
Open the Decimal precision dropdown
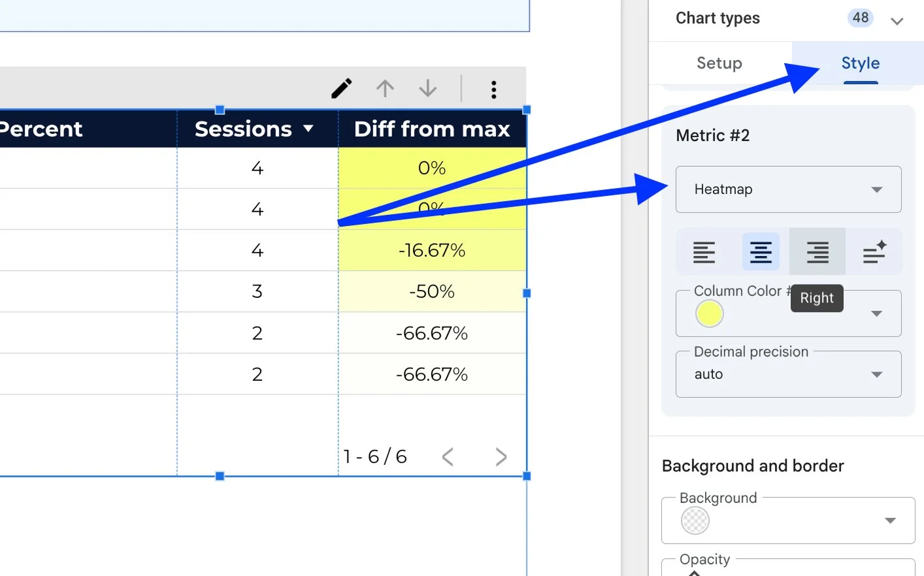coord(789,374)
